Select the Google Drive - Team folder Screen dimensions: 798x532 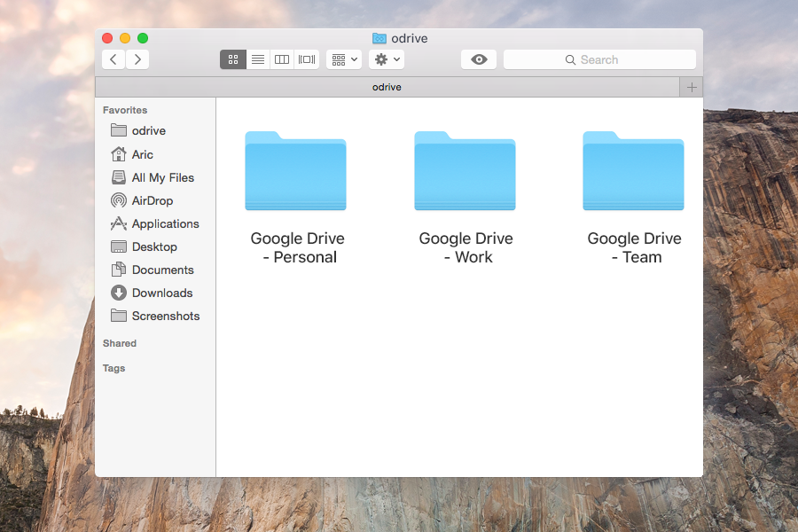click(633, 171)
